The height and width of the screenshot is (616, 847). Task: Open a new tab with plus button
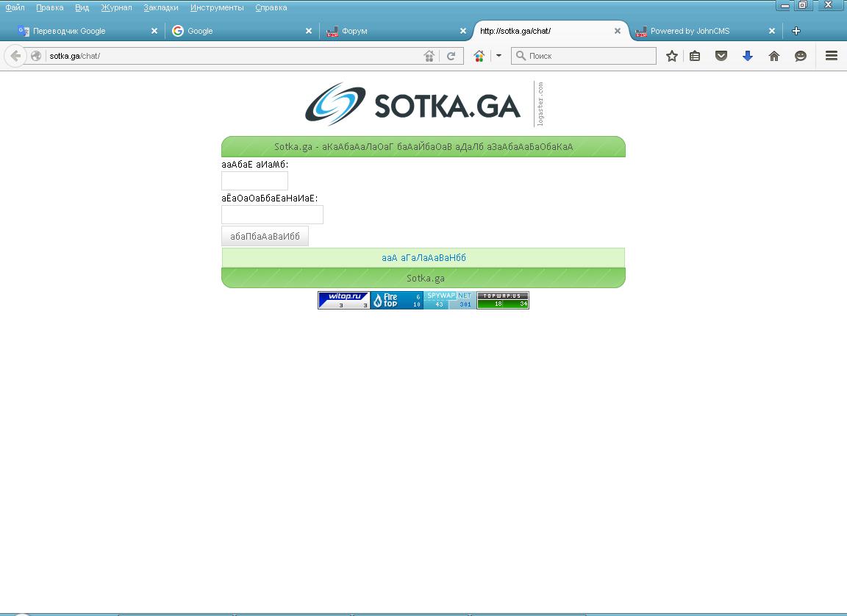796,31
